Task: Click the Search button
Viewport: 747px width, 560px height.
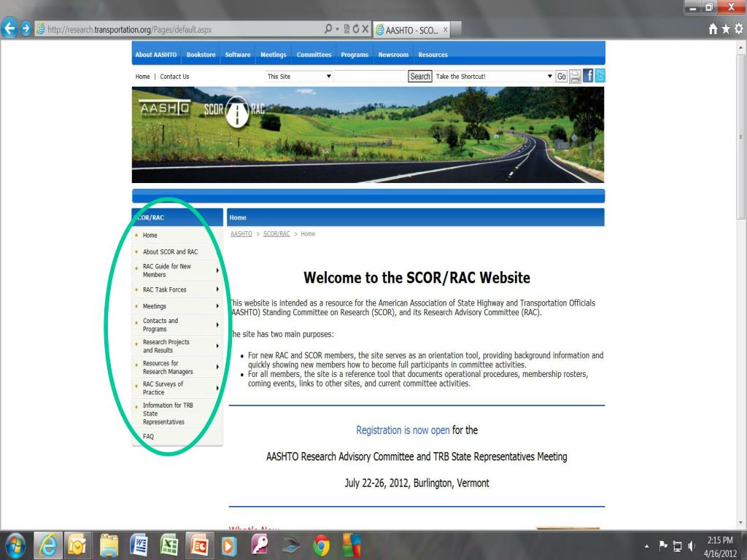Action: 420,76
